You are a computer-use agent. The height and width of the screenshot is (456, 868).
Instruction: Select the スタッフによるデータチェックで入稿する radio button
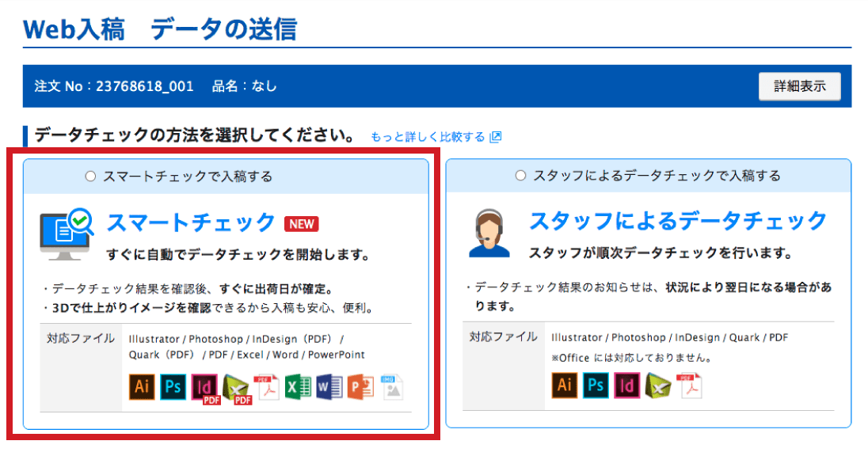[x=520, y=176]
